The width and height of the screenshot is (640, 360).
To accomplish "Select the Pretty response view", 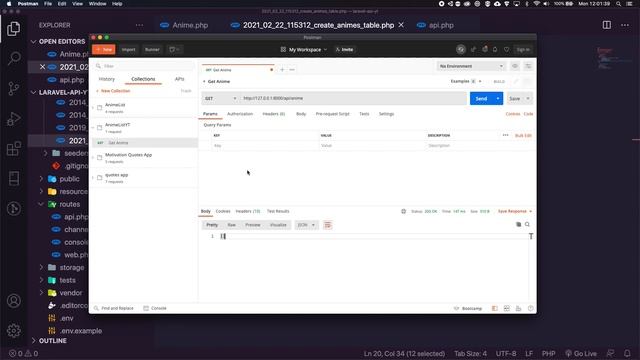I will [x=212, y=225].
